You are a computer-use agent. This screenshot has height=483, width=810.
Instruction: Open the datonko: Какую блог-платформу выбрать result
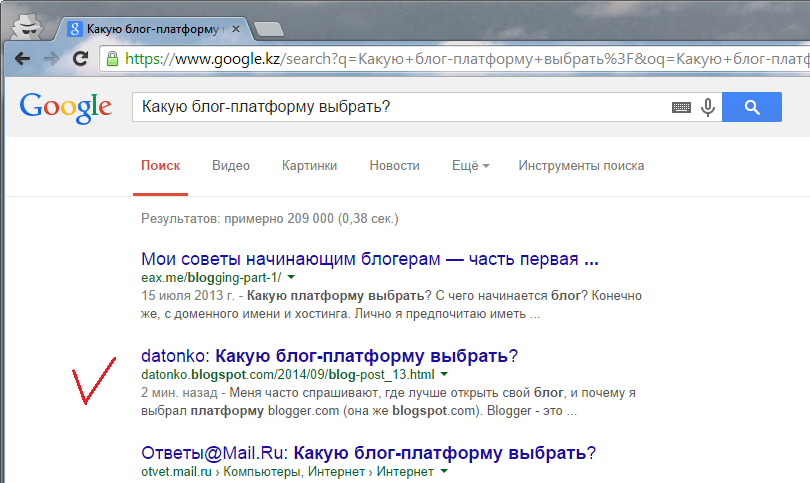click(x=330, y=356)
